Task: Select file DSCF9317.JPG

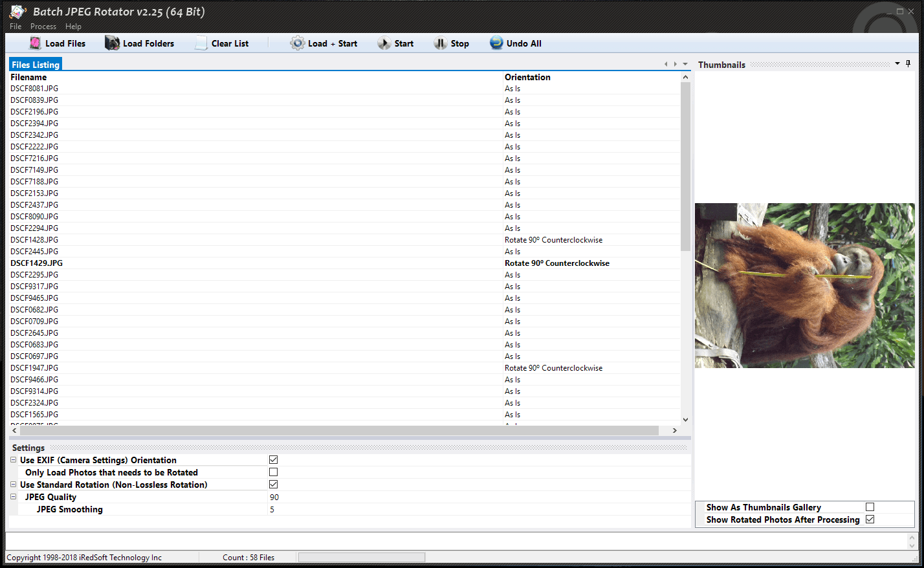Action: pos(34,287)
